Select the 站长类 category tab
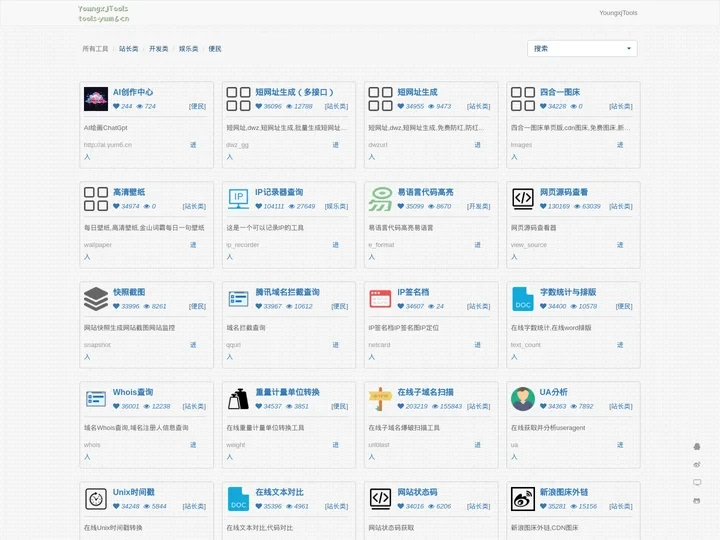The width and height of the screenshot is (720, 540). tap(129, 49)
